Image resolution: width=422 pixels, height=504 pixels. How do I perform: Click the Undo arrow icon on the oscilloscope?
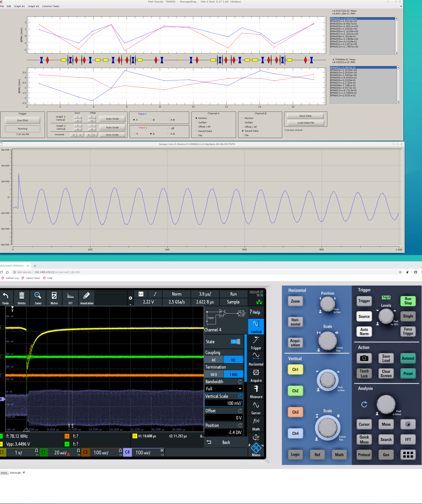[5, 296]
